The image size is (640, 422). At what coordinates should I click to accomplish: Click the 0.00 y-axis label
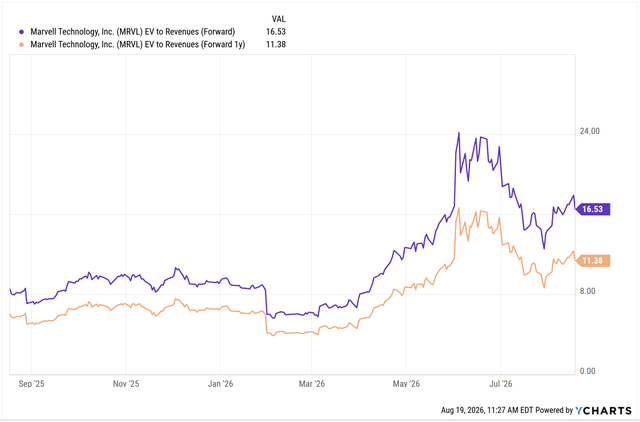click(x=587, y=371)
